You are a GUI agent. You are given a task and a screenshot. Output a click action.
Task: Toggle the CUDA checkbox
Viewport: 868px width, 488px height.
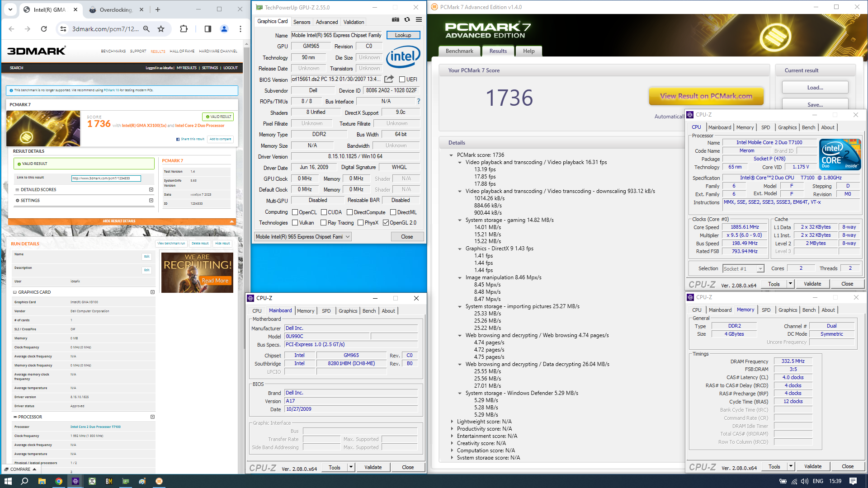tap(324, 212)
